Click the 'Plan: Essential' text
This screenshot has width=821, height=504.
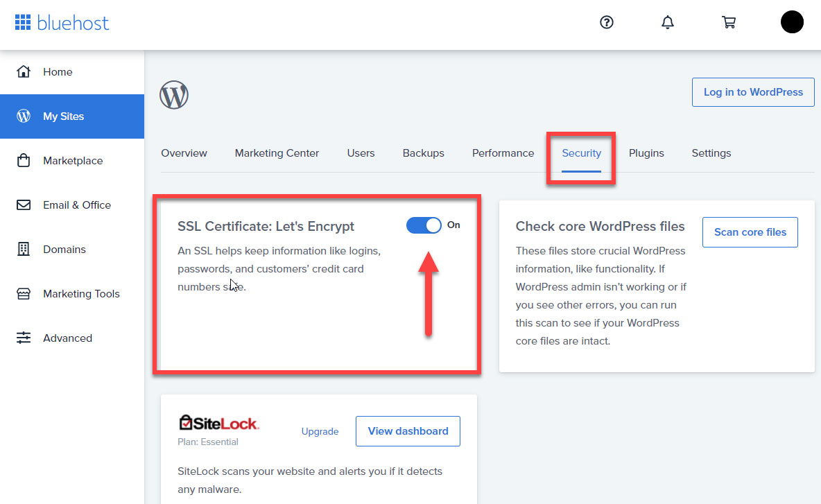208,442
